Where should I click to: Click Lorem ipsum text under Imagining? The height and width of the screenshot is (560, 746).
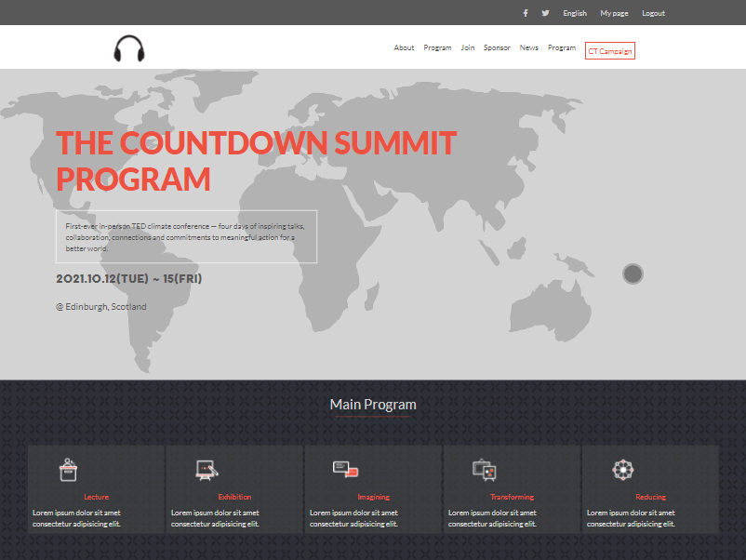pyautogui.click(x=353, y=518)
